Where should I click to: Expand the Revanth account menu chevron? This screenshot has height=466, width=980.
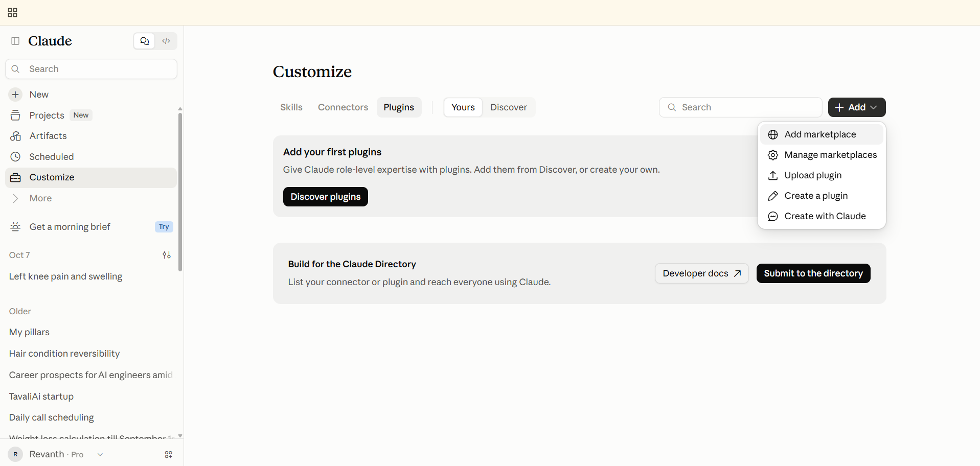click(100, 454)
